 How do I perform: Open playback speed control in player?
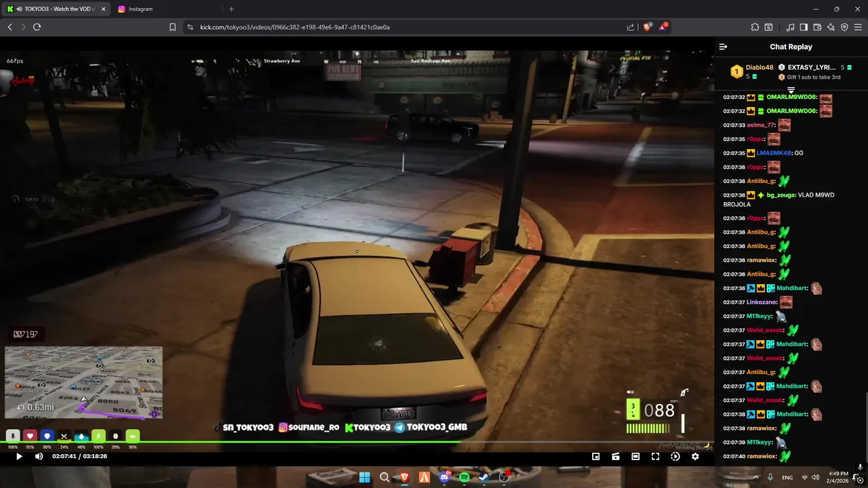point(675,457)
